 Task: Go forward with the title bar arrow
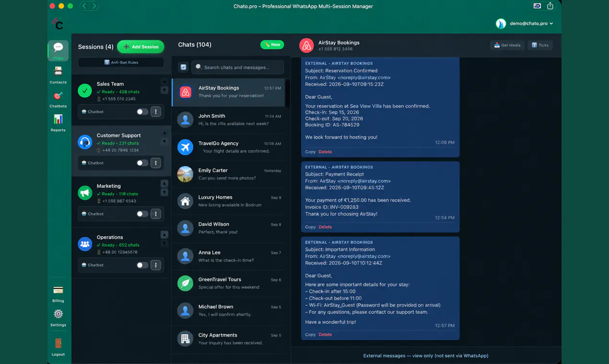94,6
